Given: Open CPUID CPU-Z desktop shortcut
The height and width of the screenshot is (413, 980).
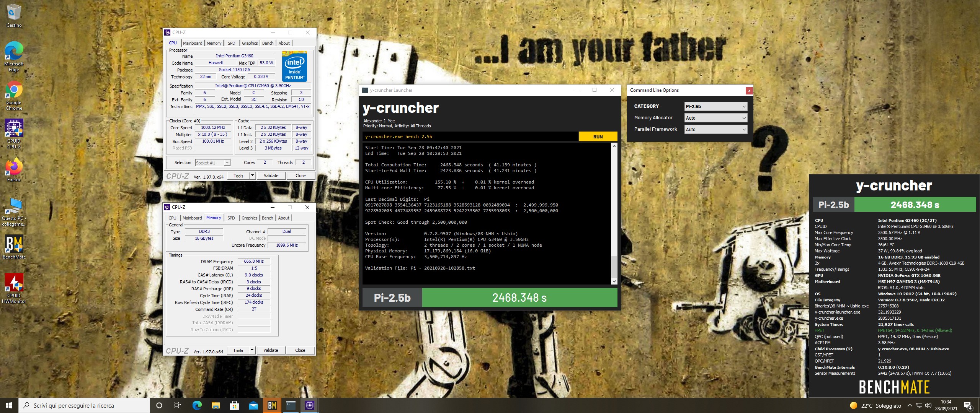Looking at the screenshot, I should (x=14, y=133).
